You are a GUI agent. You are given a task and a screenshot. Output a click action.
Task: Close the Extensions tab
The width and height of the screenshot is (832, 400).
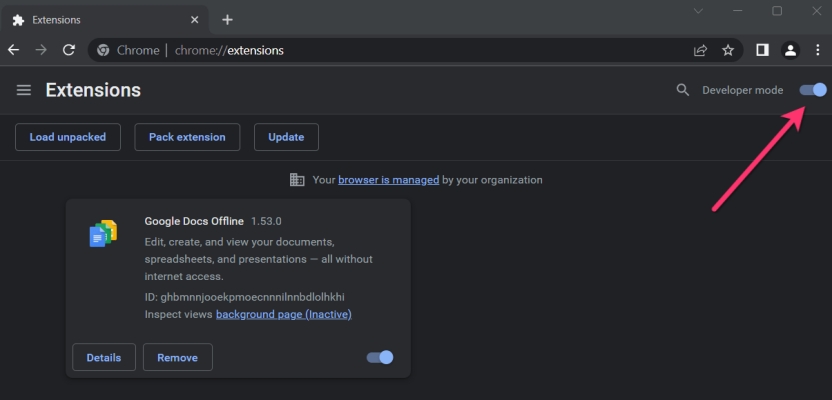tap(195, 20)
